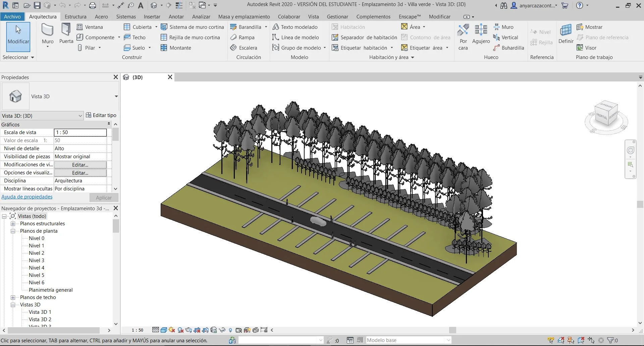644x346 pixels.
Task: Click the Escala de vista input field
Action: pyautogui.click(x=80, y=132)
